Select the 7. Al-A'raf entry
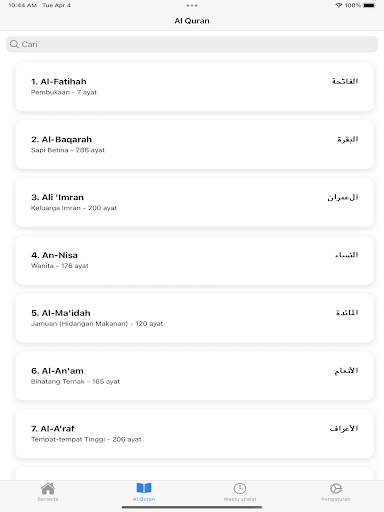384x512 pixels. pos(194,434)
